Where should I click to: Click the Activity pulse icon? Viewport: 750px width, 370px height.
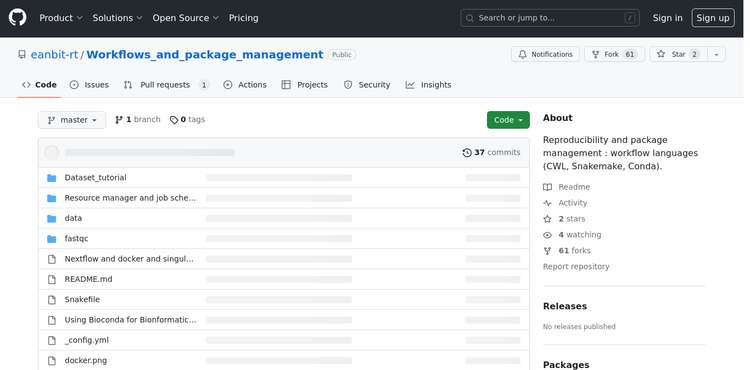click(x=548, y=203)
